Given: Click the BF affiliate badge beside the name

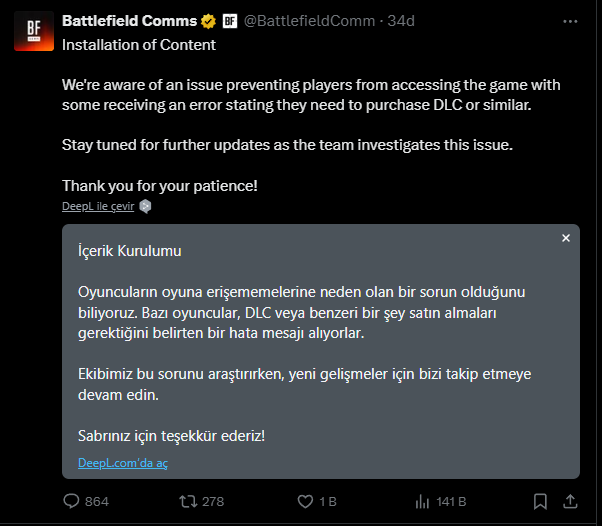Looking at the screenshot, I should click(229, 20).
